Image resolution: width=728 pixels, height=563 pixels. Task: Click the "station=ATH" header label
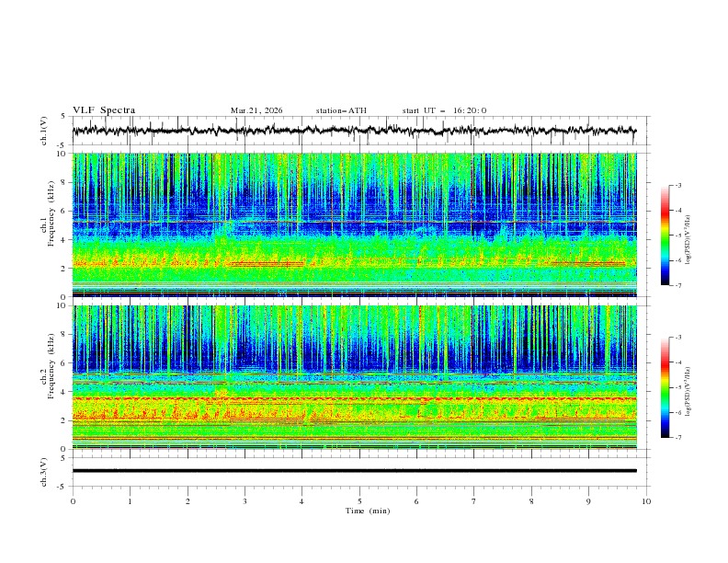341,110
